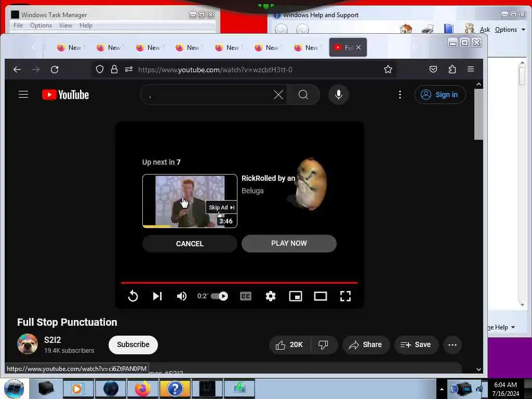Click the Skip Ad button
532x399 pixels.
click(x=221, y=207)
